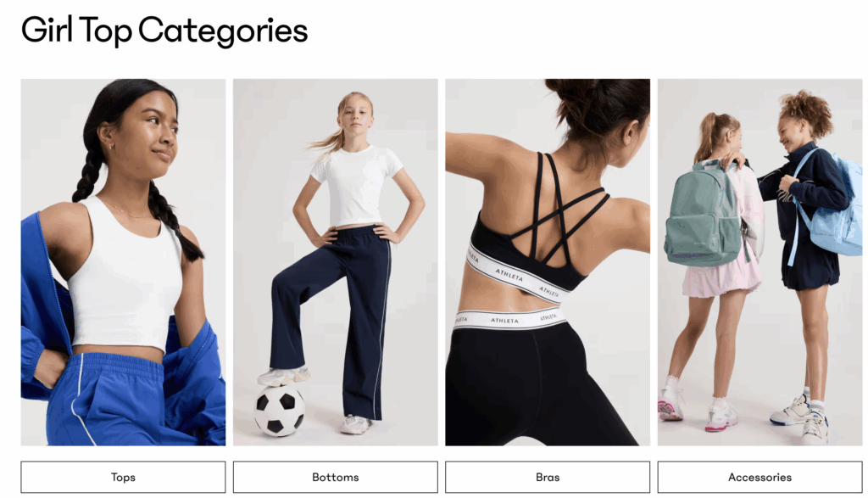The image size is (868, 498).
Task: Select the Bras category button
Action: click(548, 477)
